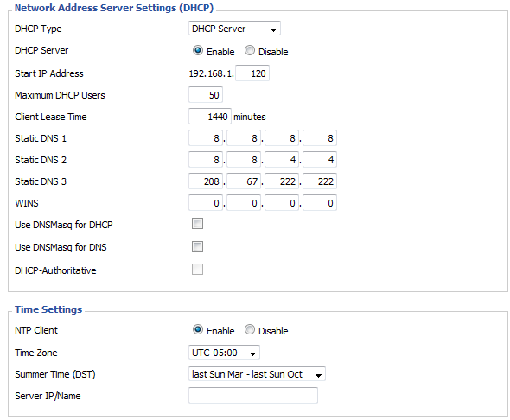Click the Maximum DHCP Users field
Viewport: 510px width, 420px height.
pyautogui.click(x=206, y=95)
